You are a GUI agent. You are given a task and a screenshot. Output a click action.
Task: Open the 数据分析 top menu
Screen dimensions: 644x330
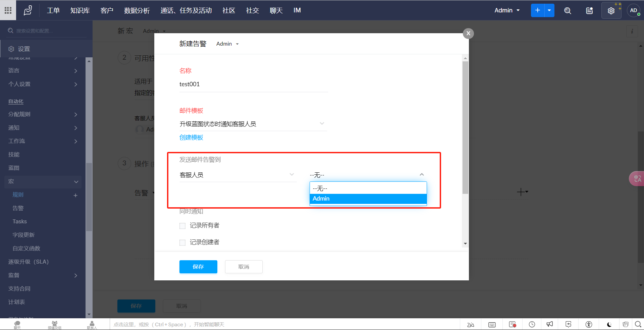click(137, 10)
